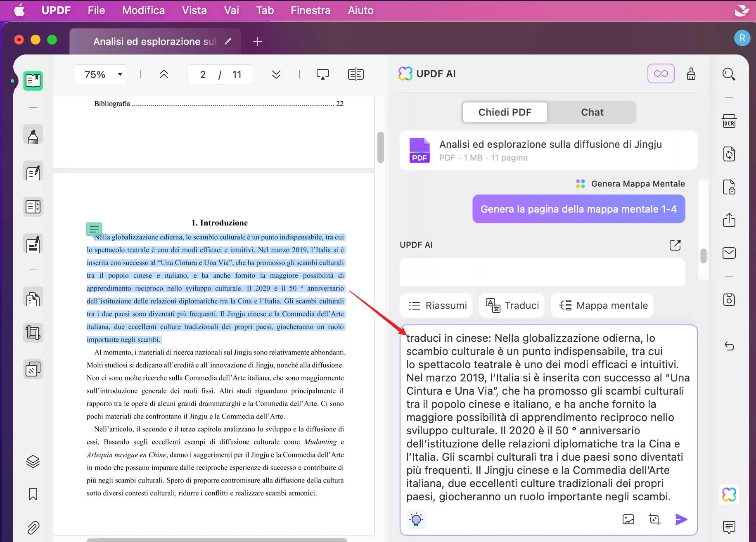Open the UPDF application menu
The image size is (756, 542).
[56, 10]
